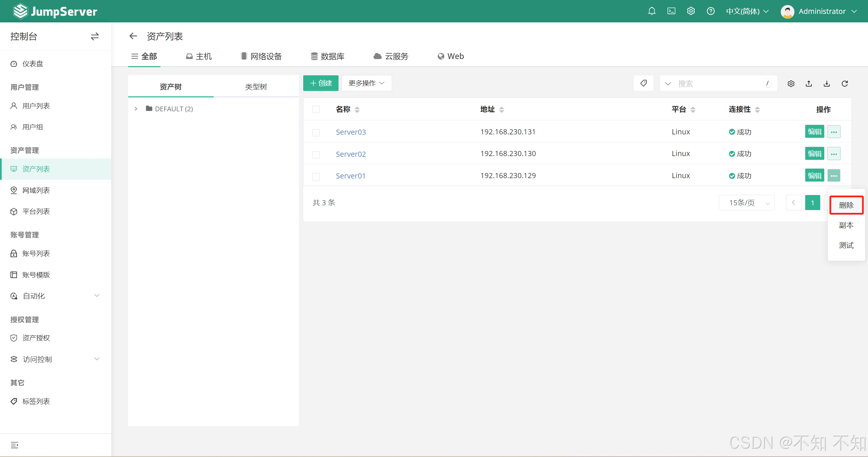Toggle the select-all header checkbox
The height and width of the screenshot is (457, 868).
coord(316,109)
